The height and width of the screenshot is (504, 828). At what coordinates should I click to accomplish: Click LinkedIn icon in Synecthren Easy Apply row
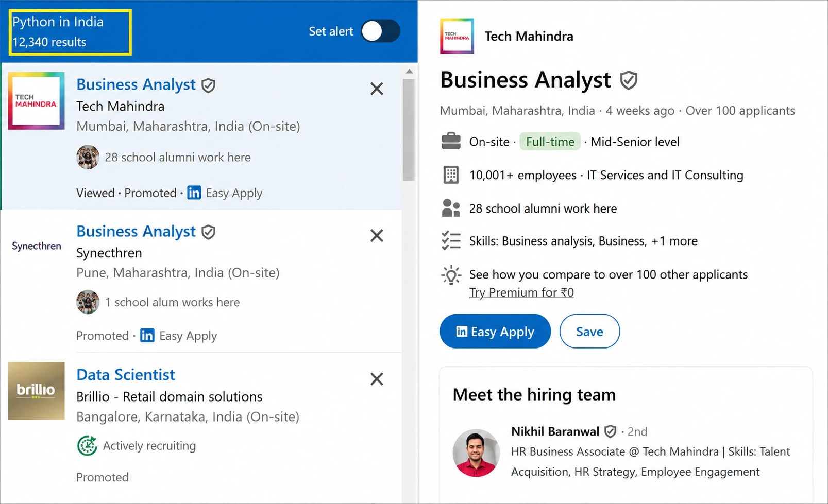click(x=147, y=336)
